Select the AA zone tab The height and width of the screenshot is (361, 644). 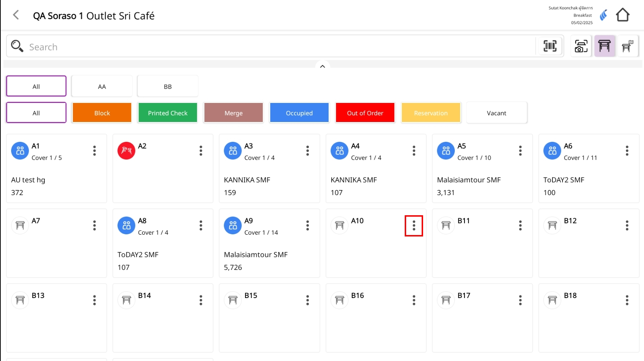[102, 86]
